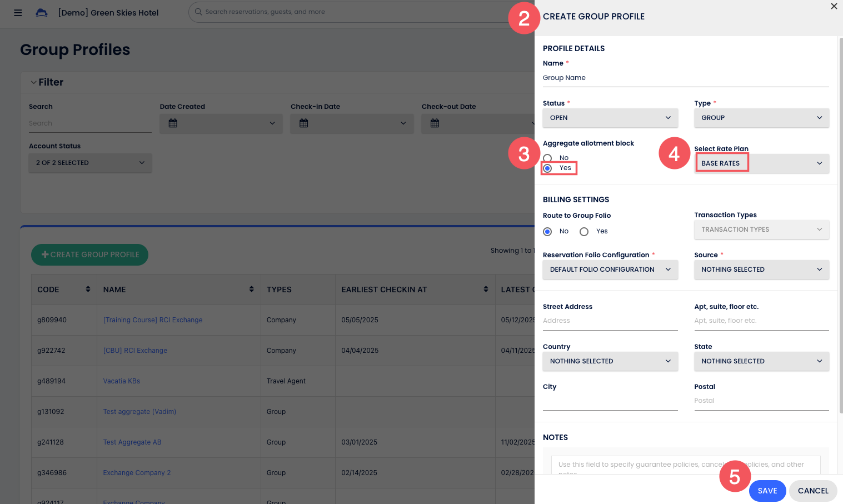
Task: Open the Date Created calendar icon
Action: tap(173, 123)
